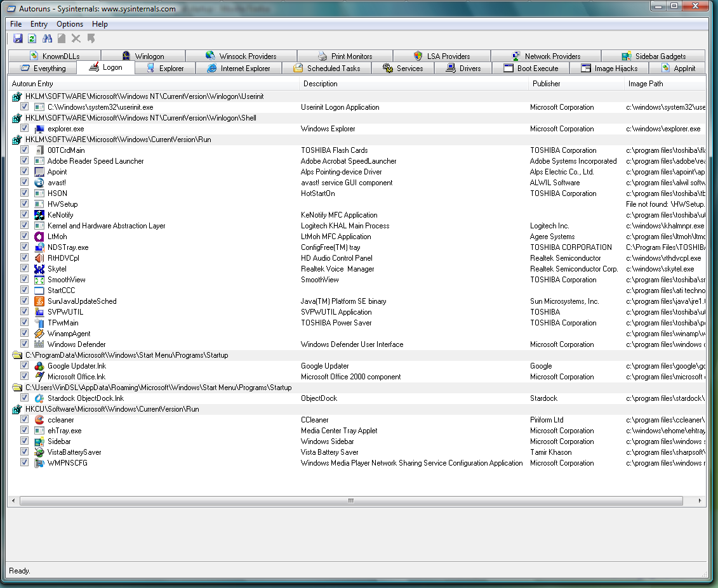The height and width of the screenshot is (588, 718).
Task: Click the Find binoculars toolbar icon
Action: [x=47, y=39]
